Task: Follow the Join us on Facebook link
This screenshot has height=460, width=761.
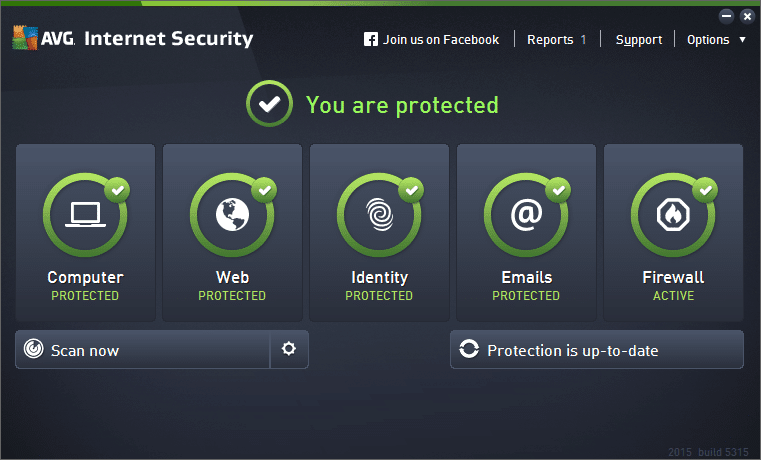Action: click(x=441, y=40)
